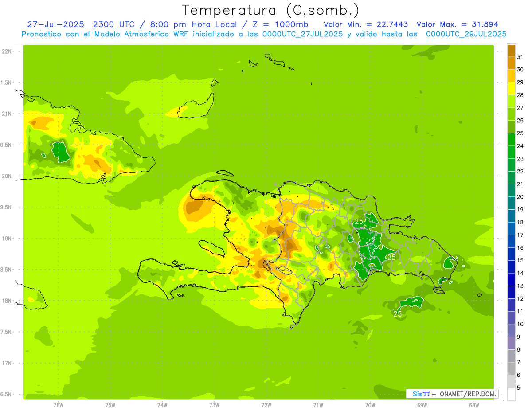
Task: Click color scale value 5
Action: click(519, 388)
